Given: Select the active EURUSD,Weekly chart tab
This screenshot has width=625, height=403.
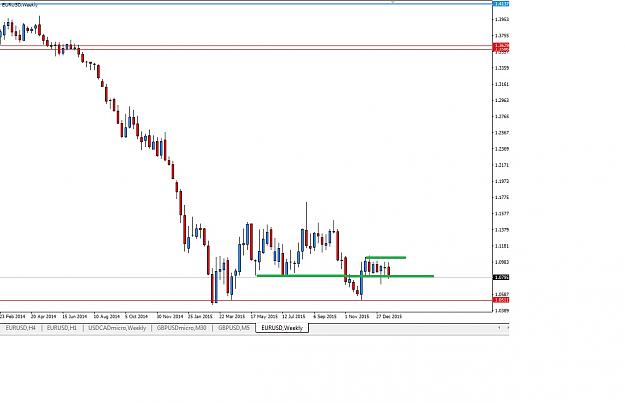Looking at the screenshot, I should point(282,328).
